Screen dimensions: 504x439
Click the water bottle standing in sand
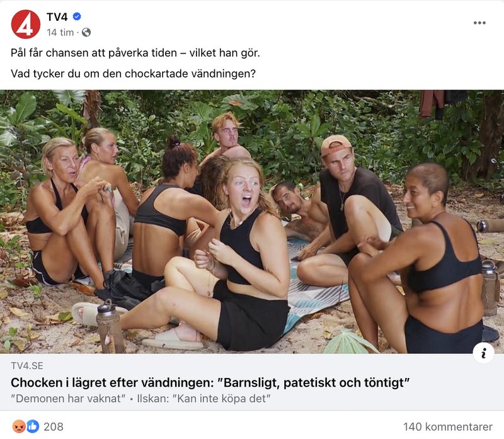click(x=110, y=326)
